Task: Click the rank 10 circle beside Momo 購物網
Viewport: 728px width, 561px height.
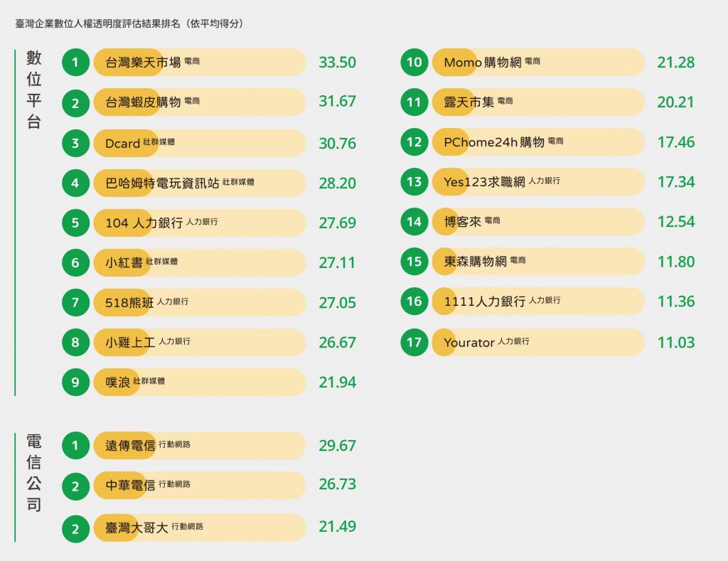Action: pos(414,63)
